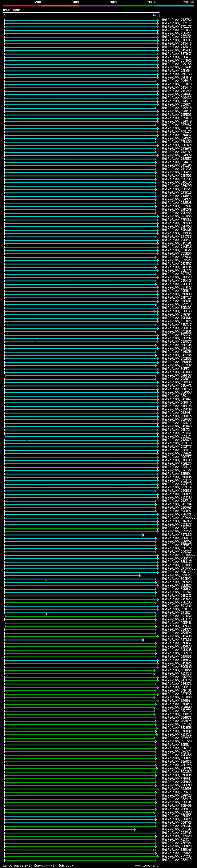Click UniRef100_O04919 hit name
This screenshot has width=197, height=868.
176,81
